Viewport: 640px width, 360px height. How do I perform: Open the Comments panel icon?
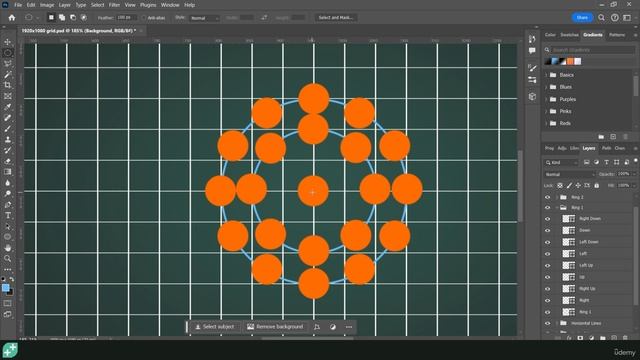tap(532, 51)
